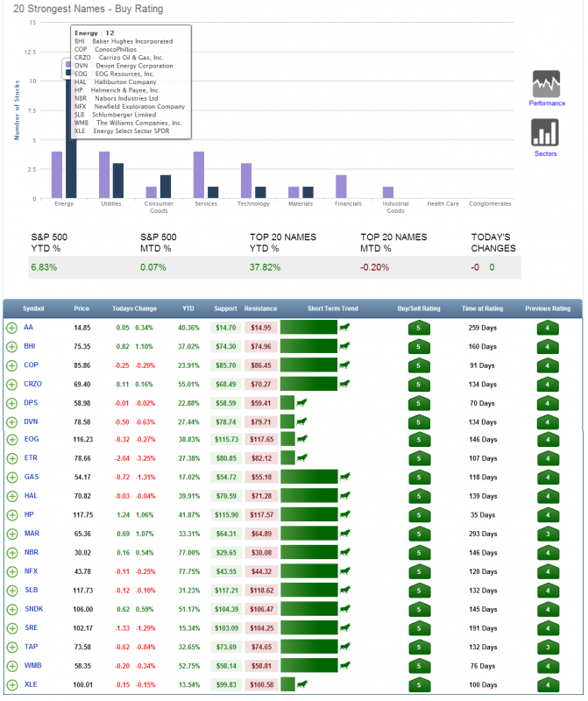Expand details for the COP row
Viewport: 588px width, 701px height.
[11, 365]
